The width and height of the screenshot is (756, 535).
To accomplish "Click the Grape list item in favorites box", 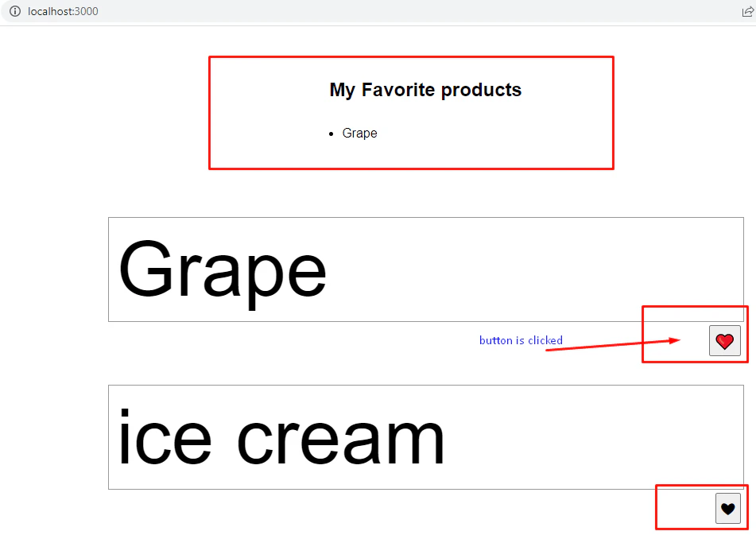I will (x=359, y=133).
